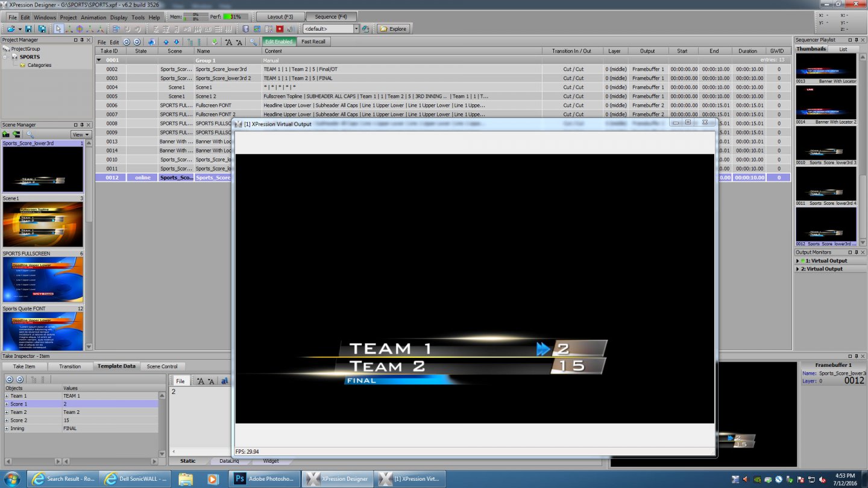Image resolution: width=868 pixels, height=488 pixels.
Task: Toggle the Edit Enabled button
Action: [278, 42]
